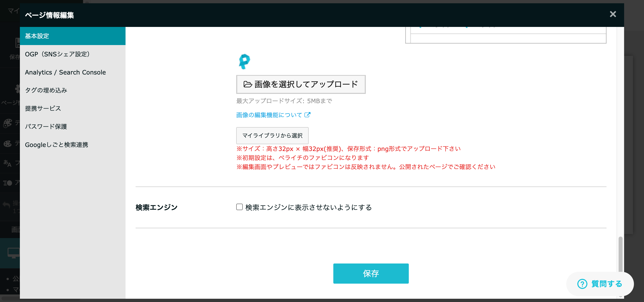
Task: Click the monitor icon in background sidebar
Action: tap(13, 253)
